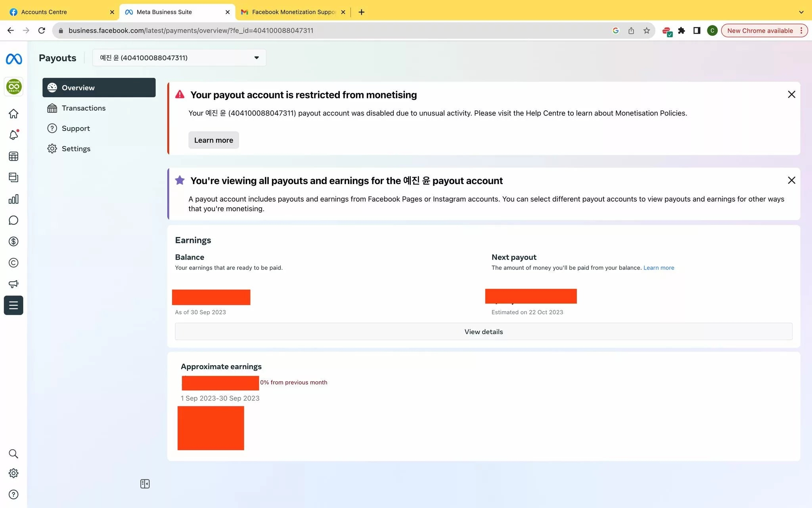Click 'As of 30 Sep 2023' text
The height and width of the screenshot is (508, 812).
201,312
